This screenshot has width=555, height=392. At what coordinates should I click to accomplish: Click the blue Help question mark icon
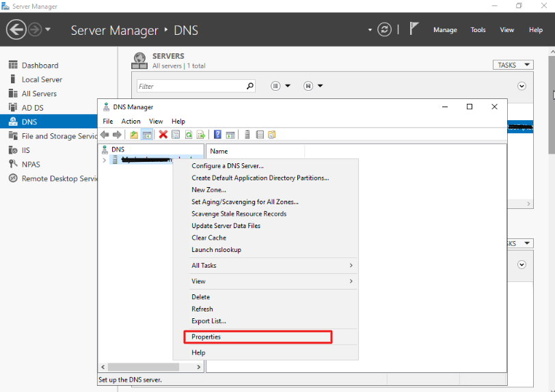coord(217,135)
